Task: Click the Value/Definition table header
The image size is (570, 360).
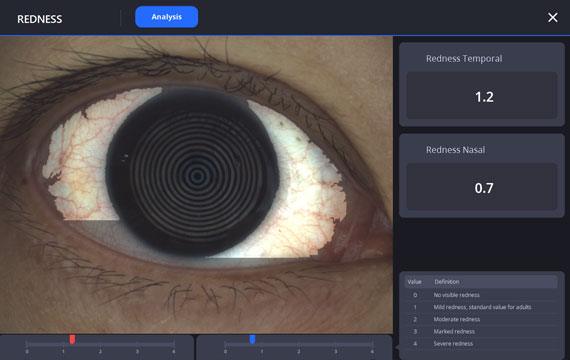Action: coord(481,282)
